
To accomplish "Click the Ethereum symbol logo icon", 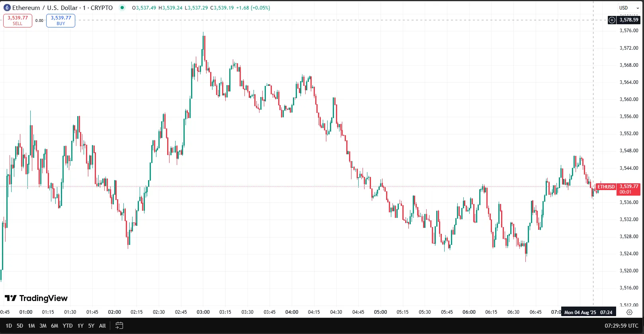I will 7,8.
